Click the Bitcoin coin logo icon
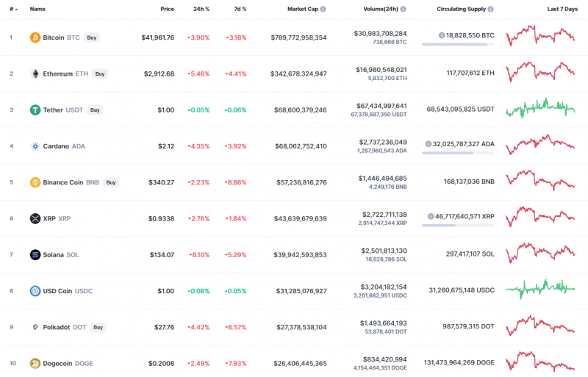The height and width of the screenshot is (377, 588). pyautogui.click(x=35, y=37)
